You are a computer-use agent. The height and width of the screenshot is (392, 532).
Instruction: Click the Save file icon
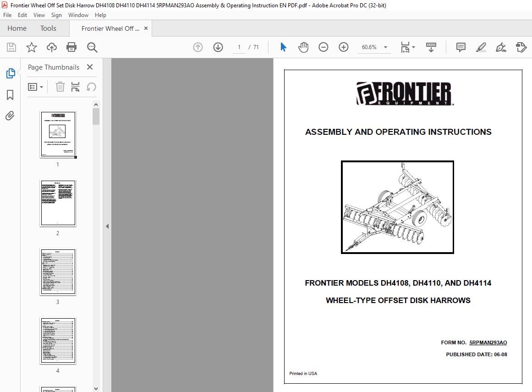(11, 47)
